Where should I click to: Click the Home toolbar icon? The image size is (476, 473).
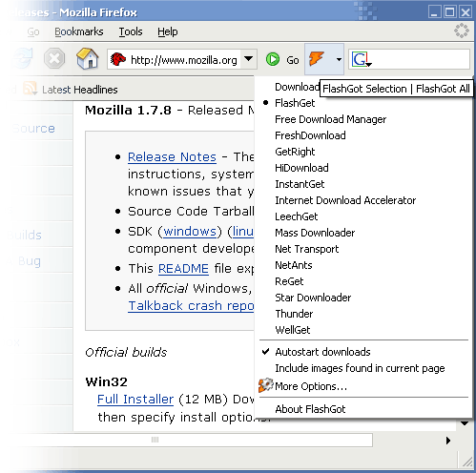[x=88, y=58]
